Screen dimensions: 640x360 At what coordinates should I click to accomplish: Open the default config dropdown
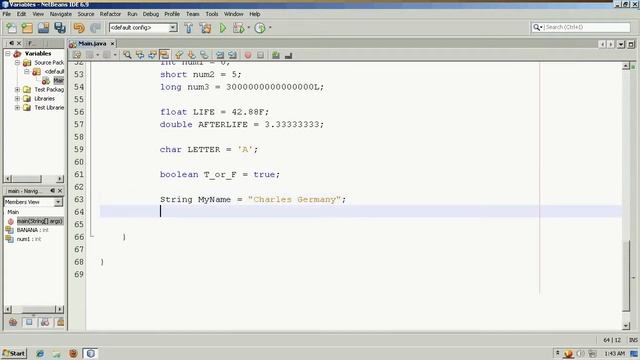pos(173,28)
